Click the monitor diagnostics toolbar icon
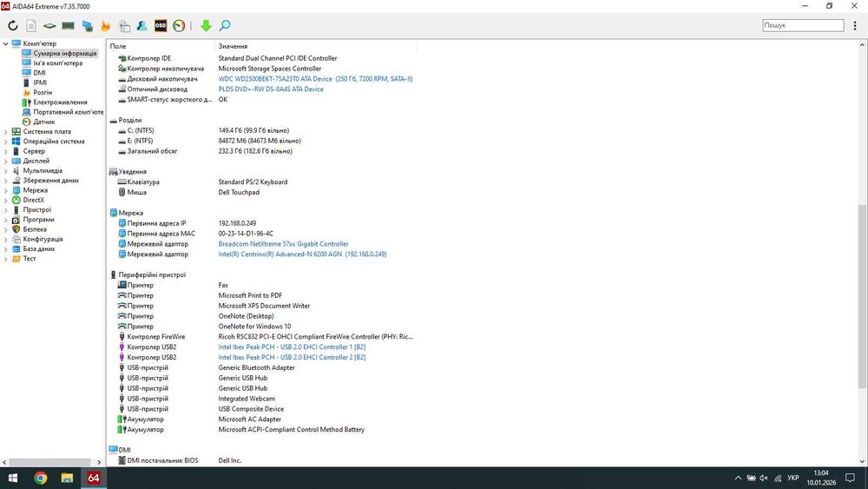Screen dimensions: 868x489 (87, 25)
